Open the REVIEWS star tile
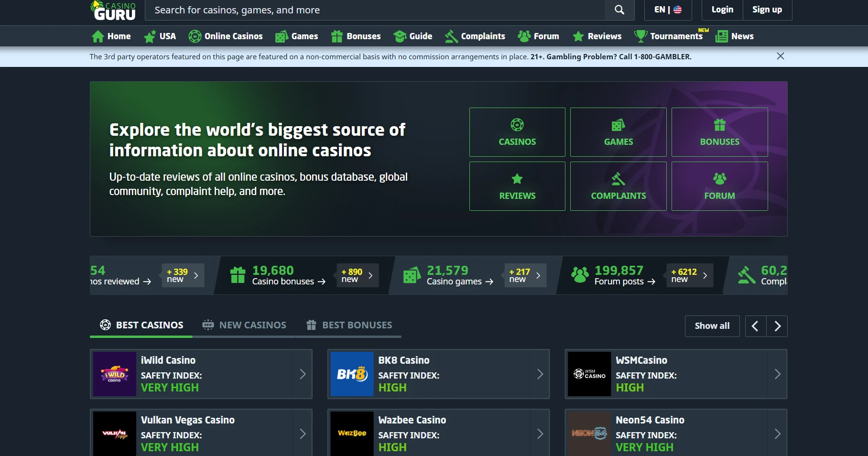Image resolution: width=868 pixels, height=456 pixels. [x=517, y=186]
